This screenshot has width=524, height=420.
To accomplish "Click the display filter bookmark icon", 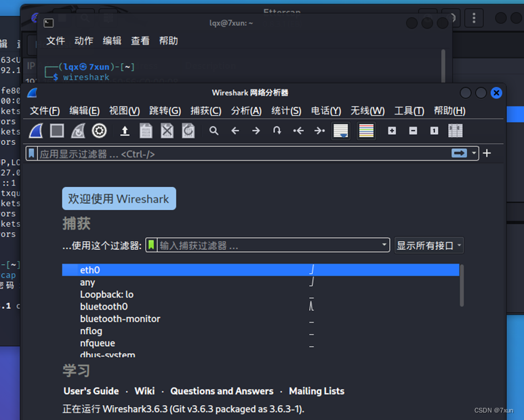I will tap(31, 154).
